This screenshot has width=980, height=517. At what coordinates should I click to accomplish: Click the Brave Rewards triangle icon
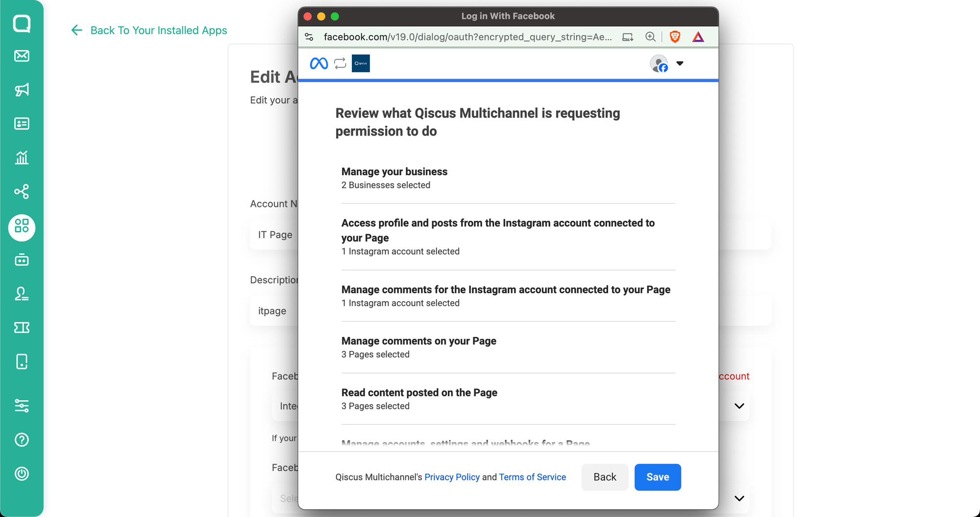pos(698,37)
